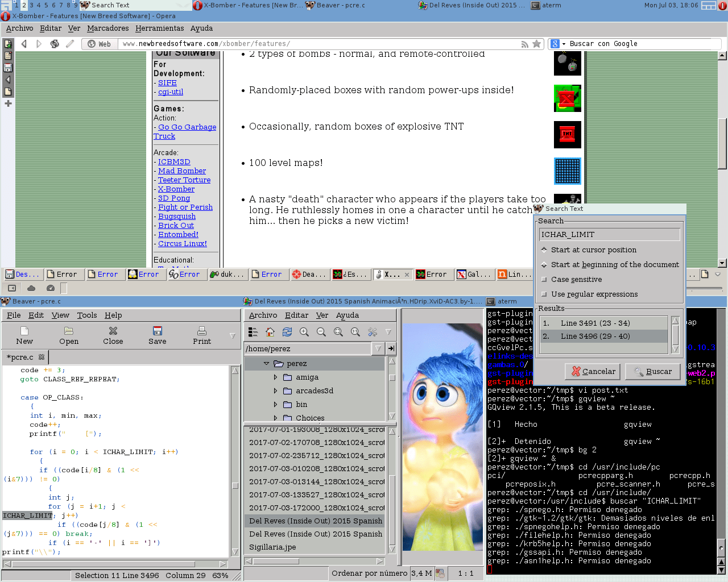Open the Marcadores menu in Opera
This screenshot has width=728, height=582.
tap(108, 28)
